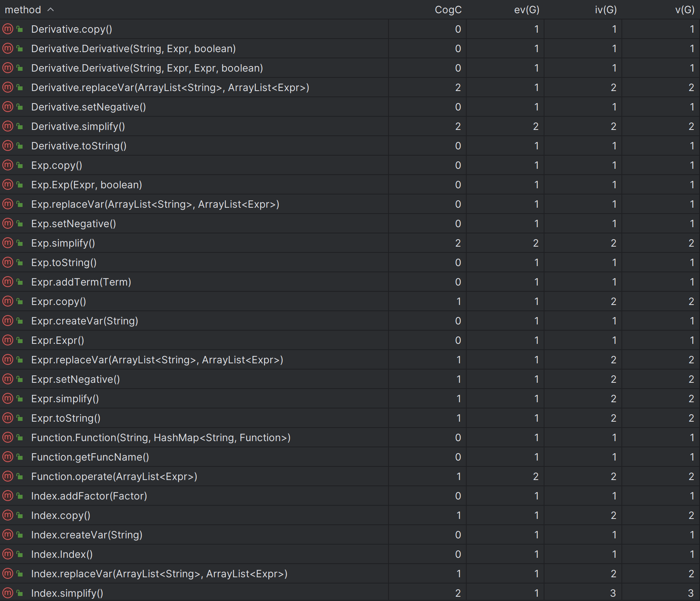
Task: Select Index.replaceVar(ArrayList<String>, ArrayList<Expr>) method name
Action: (159, 574)
